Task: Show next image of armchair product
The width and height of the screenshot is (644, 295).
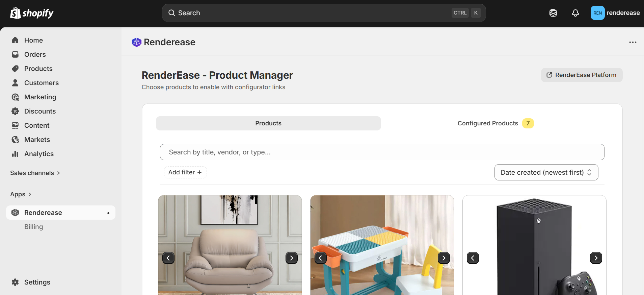Action: click(292, 258)
